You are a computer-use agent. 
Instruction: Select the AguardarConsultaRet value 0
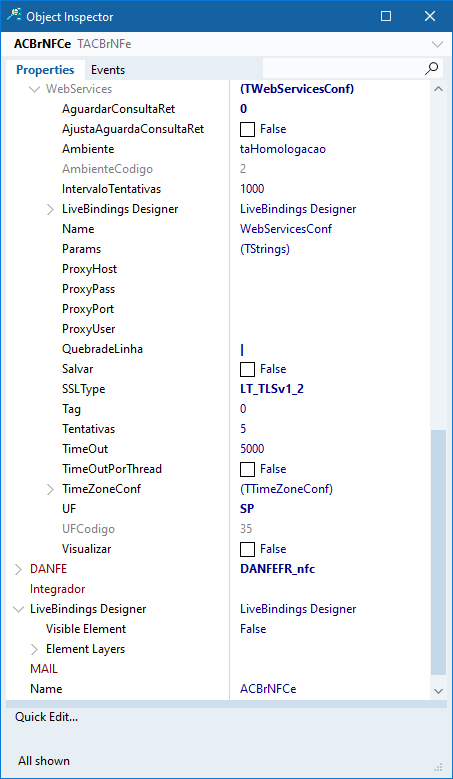point(243,109)
